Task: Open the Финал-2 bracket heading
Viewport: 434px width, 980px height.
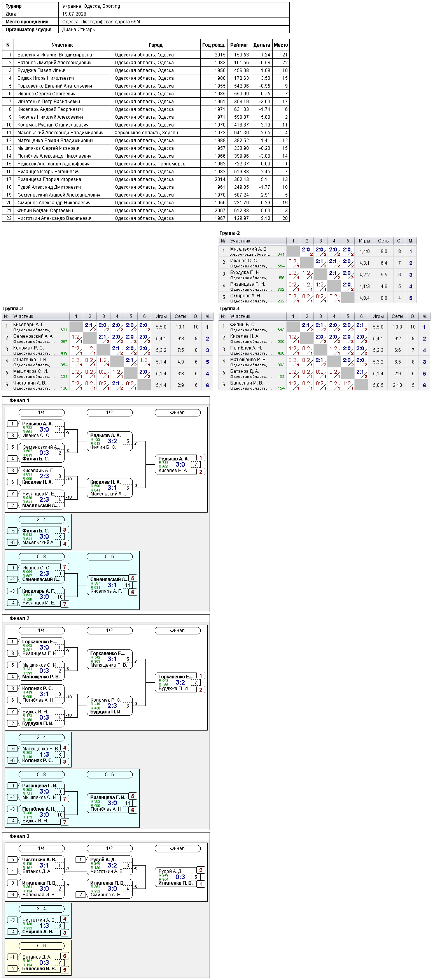Action: tap(19, 618)
